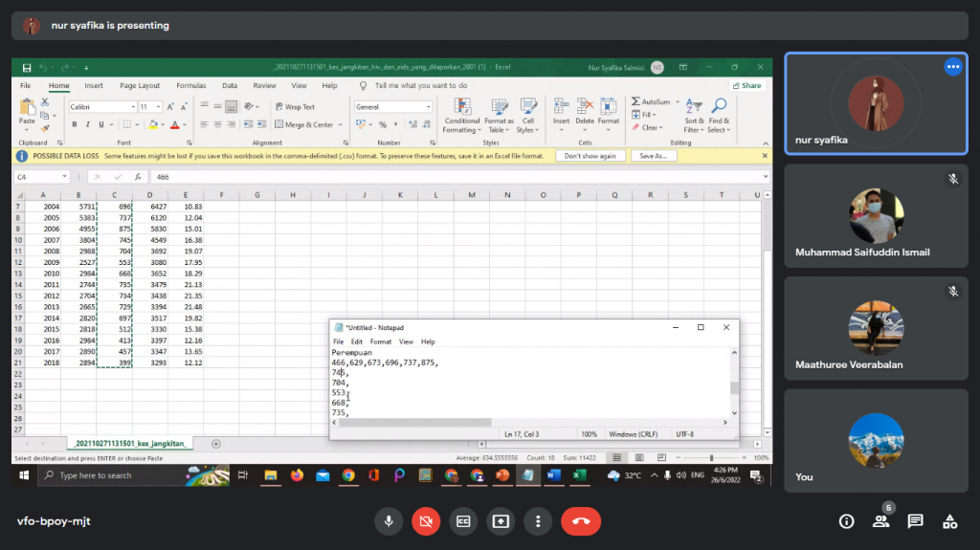
Task: Open the Format menu in Notepad
Action: [380, 341]
